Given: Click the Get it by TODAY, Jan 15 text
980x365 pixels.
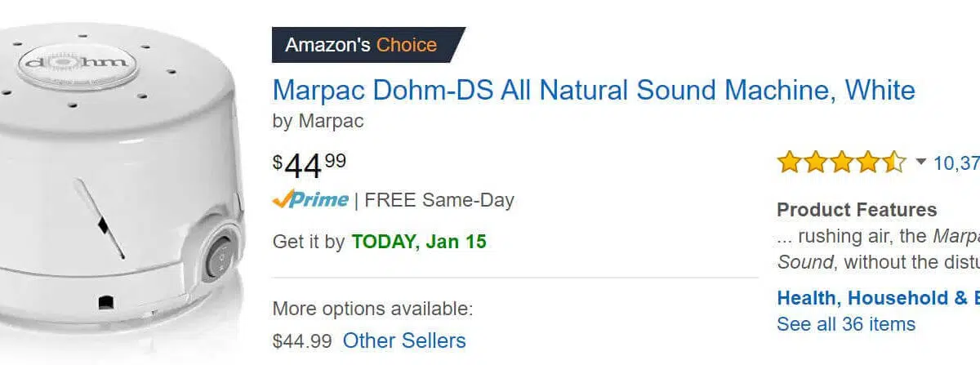Looking at the screenshot, I should (x=380, y=242).
